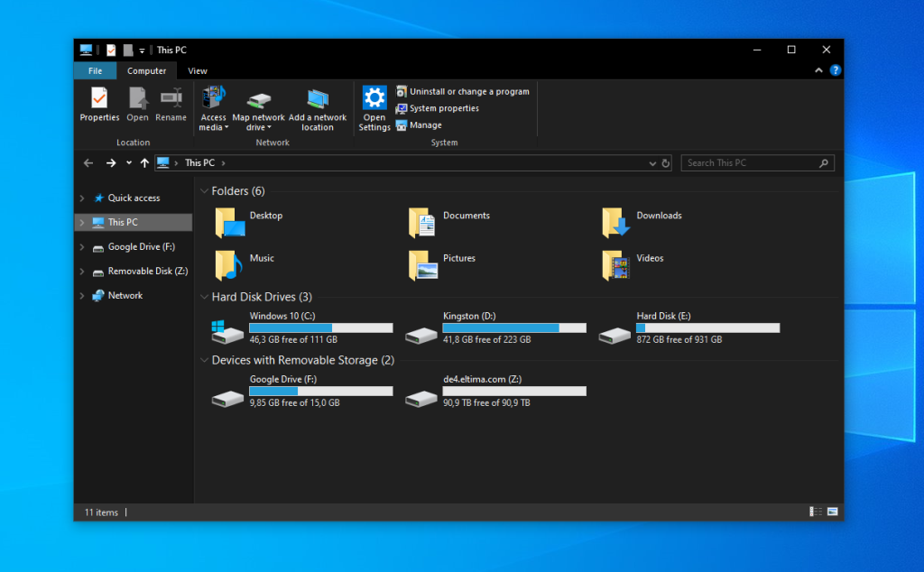Click the Search This PC field
Viewport: 924px width, 572px height.
pos(749,163)
